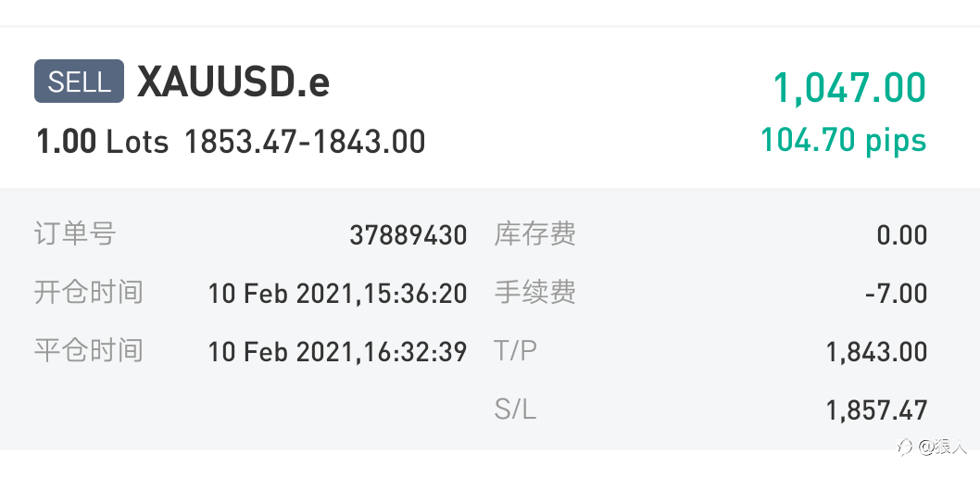Click the 0.00 swap fee value
980x478 pixels.
(x=902, y=235)
